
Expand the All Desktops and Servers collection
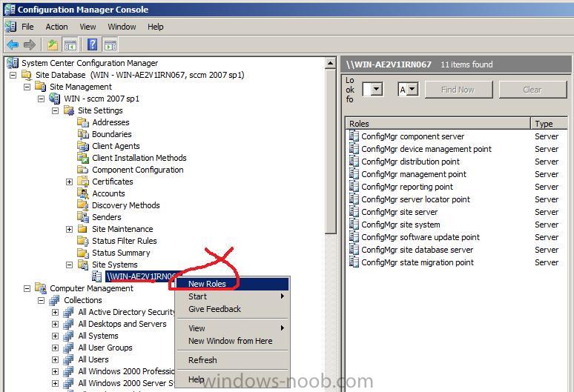pos(56,324)
